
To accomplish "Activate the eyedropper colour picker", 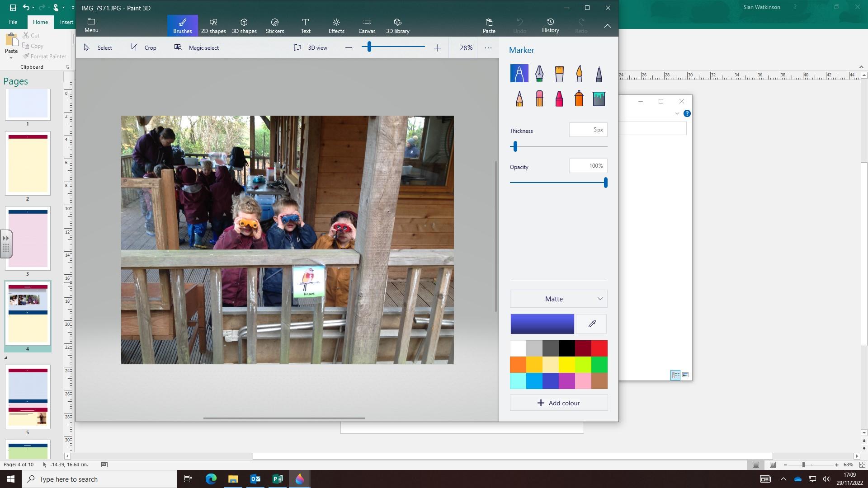I will pyautogui.click(x=592, y=324).
